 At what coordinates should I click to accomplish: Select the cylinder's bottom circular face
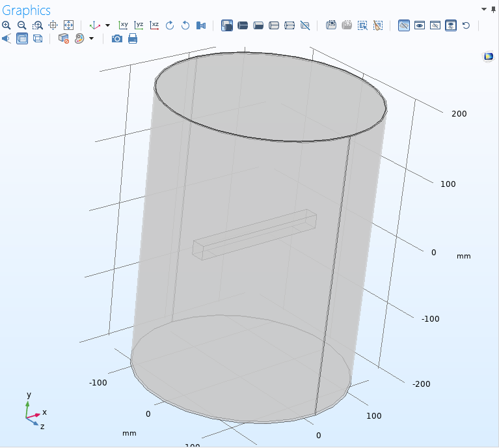tap(241, 369)
